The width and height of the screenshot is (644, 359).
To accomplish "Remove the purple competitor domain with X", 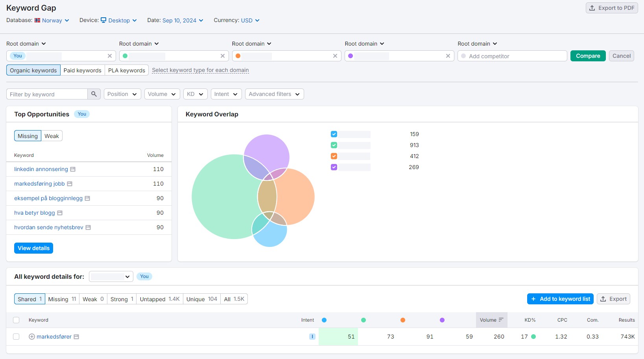I will 448,56.
